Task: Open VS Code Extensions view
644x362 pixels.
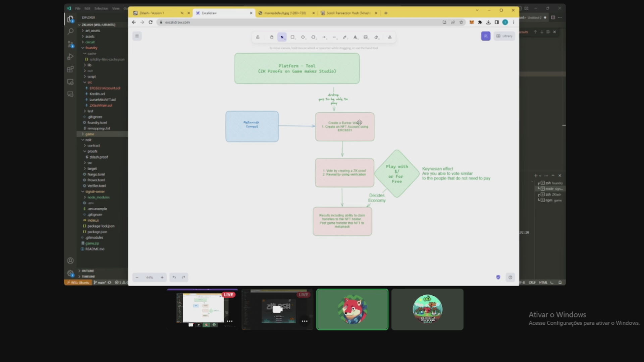Action: pyautogui.click(x=70, y=69)
